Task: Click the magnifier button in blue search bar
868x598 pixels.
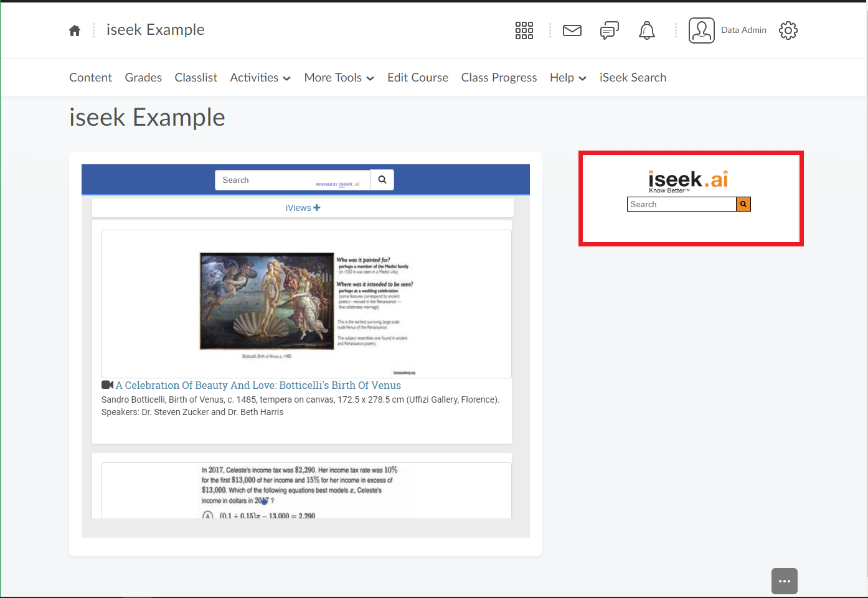Action: point(382,180)
